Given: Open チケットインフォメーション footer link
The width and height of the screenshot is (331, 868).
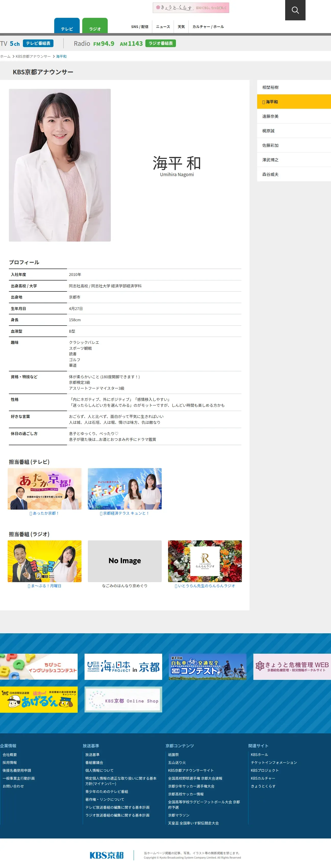Looking at the screenshot, I should (x=274, y=763).
